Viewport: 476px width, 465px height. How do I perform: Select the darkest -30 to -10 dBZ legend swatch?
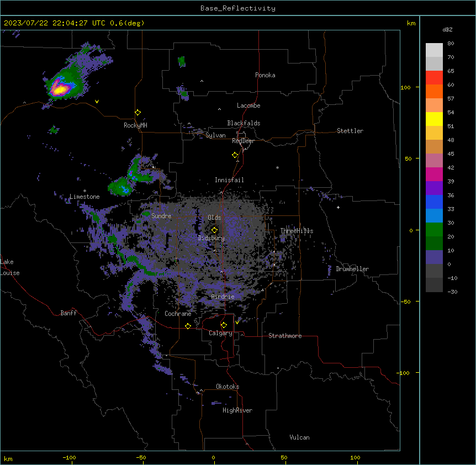tap(434, 285)
